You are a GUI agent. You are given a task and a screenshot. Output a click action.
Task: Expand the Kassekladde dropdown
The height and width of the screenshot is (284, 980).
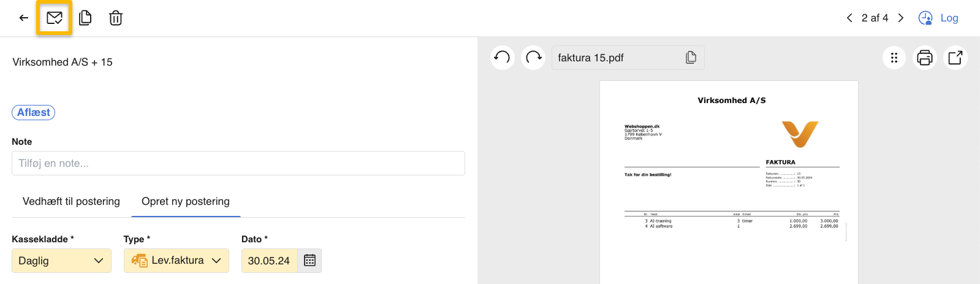pyautogui.click(x=61, y=261)
